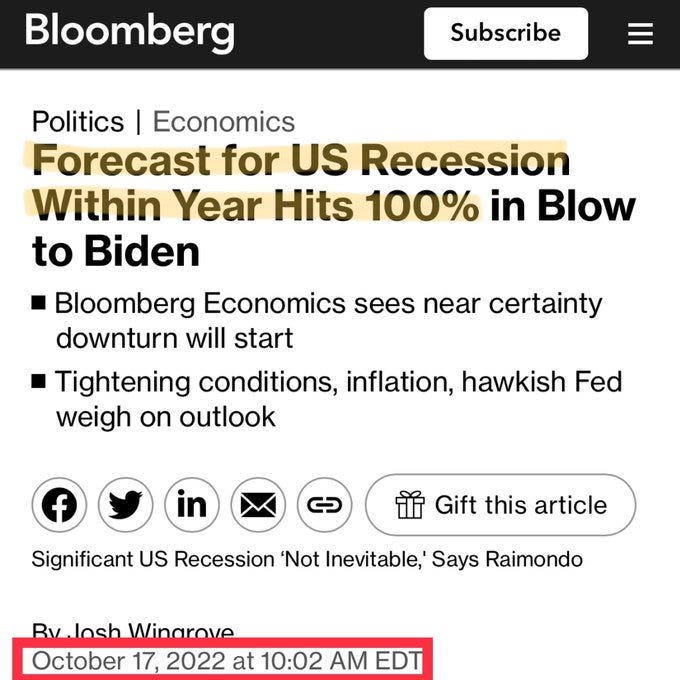The image size is (680, 680).
Task: Open author Josh Wingrove's profile
Action: [x=133, y=630]
